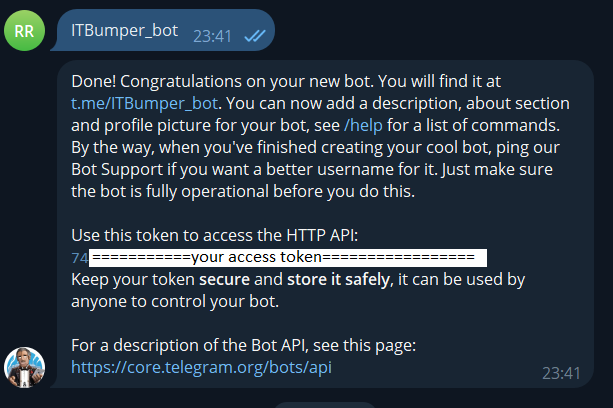Click the redacted 'your access token' placeholder
This screenshot has width=613, height=408.
coord(288,258)
